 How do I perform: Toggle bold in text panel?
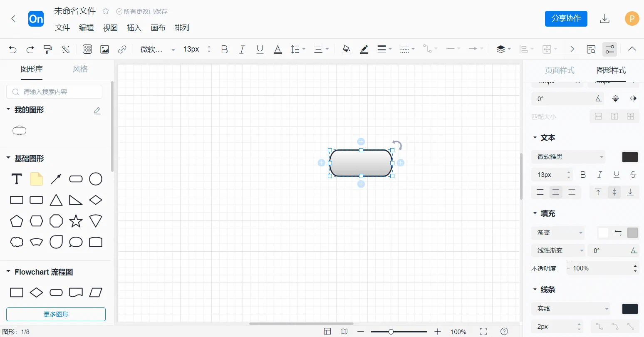pyautogui.click(x=583, y=175)
